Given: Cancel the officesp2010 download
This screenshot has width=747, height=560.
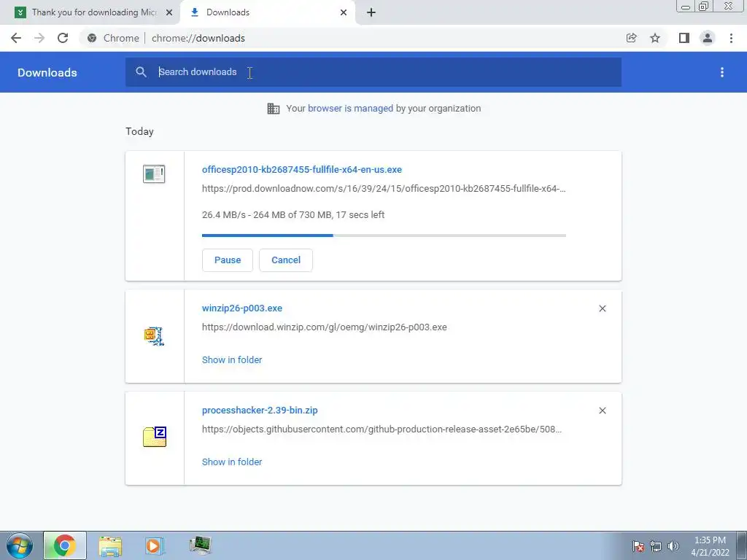Looking at the screenshot, I should (x=286, y=260).
